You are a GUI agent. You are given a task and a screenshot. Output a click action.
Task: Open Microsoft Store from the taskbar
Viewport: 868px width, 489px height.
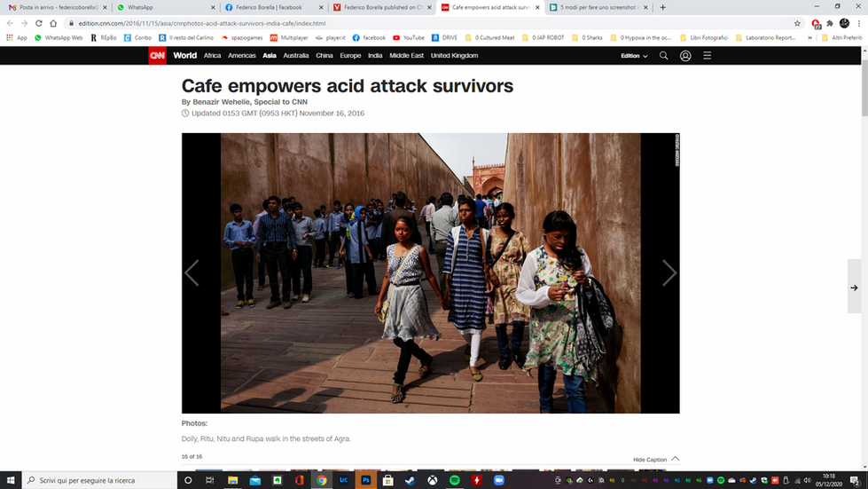pos(388,480)
